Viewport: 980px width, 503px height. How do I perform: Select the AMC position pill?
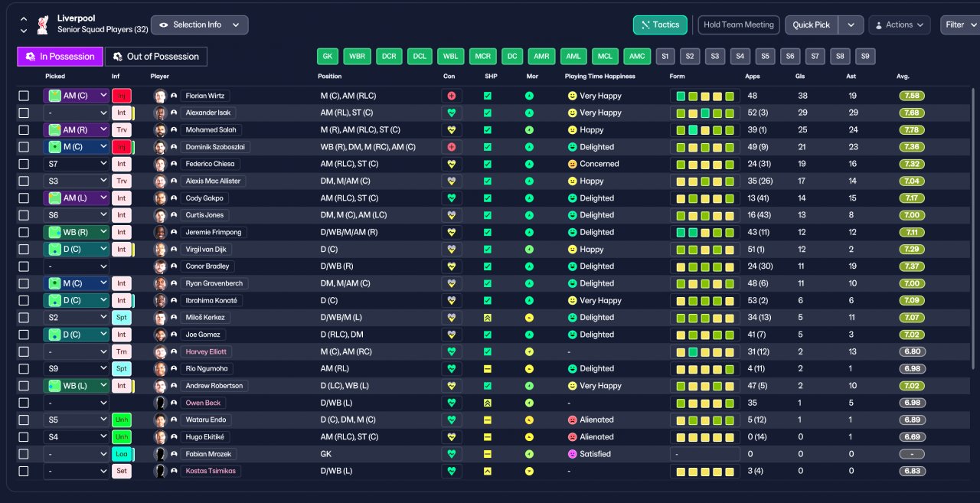pos(636,57)
